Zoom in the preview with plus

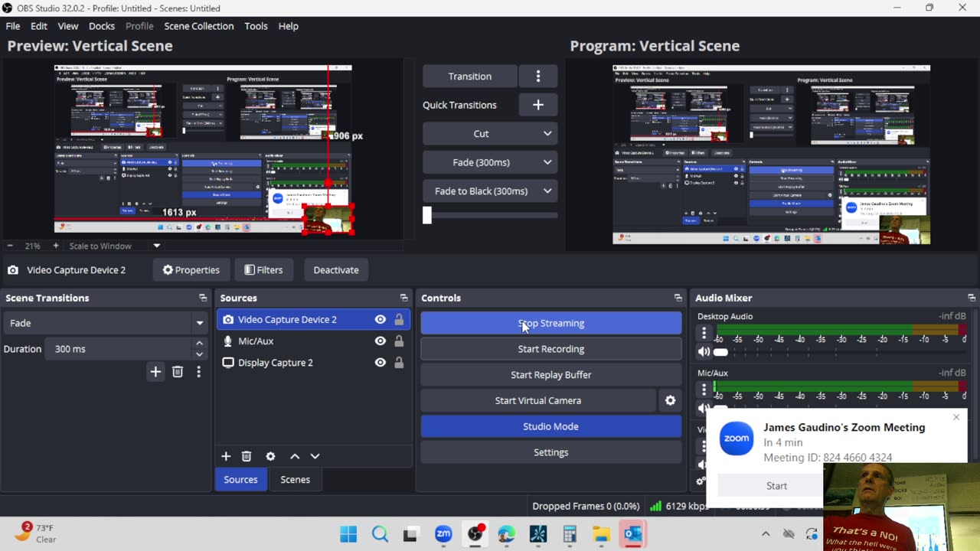55,246
